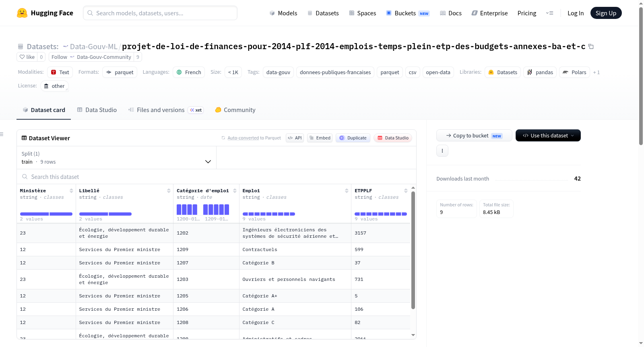Filter by the French language tag

coord(189,72)
